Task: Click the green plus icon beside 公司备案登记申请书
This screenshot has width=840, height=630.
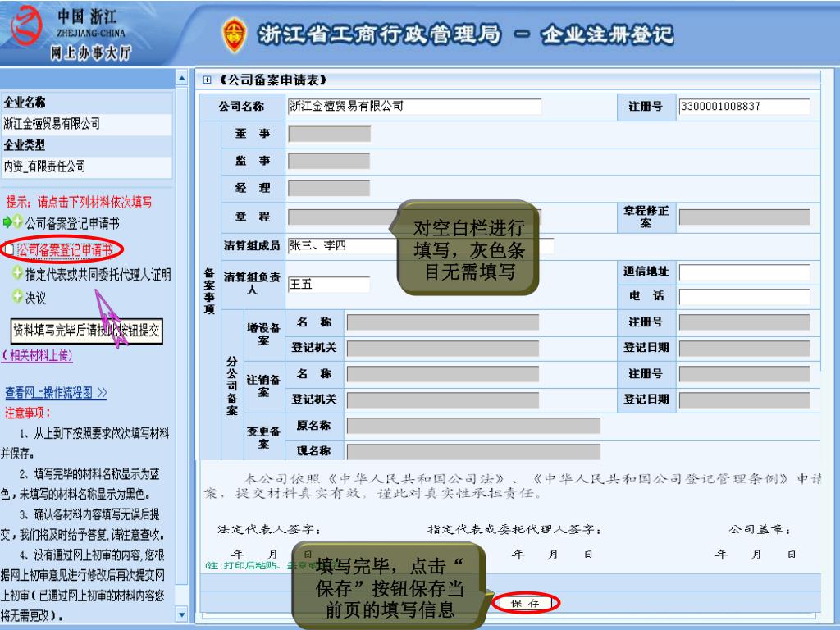Action: [x=18, y=221]
